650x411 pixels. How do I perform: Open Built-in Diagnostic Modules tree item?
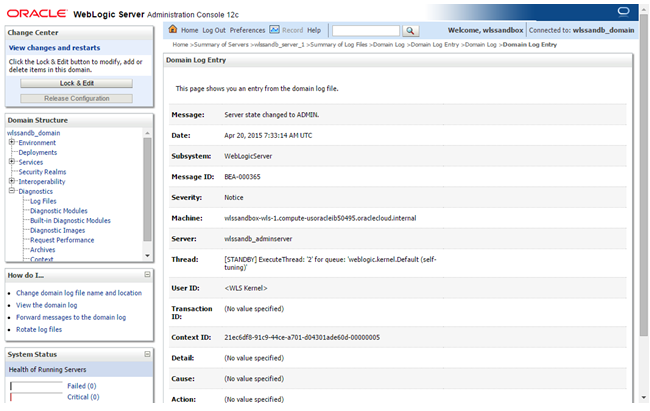pyautogui.click(x=70, y=221)
